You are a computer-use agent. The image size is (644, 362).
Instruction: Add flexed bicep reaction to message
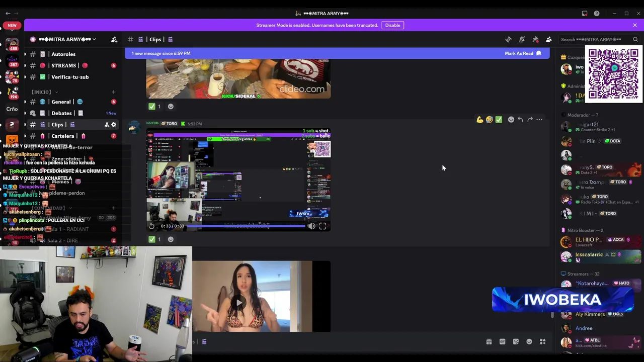(x=480, y=120)
